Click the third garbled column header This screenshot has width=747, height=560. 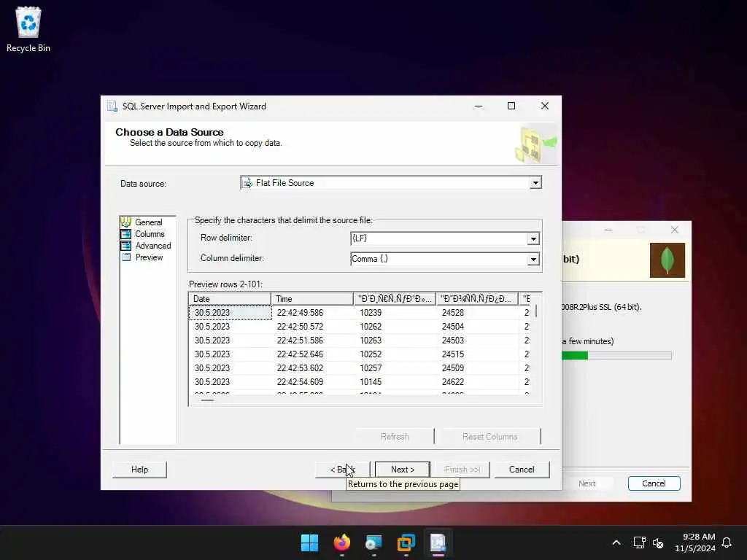395,298
